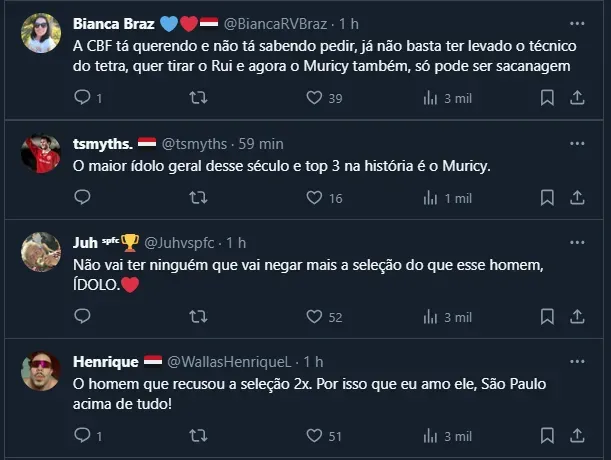View analytics of the tsmyths tweet
611x460 pixels.
431,199
